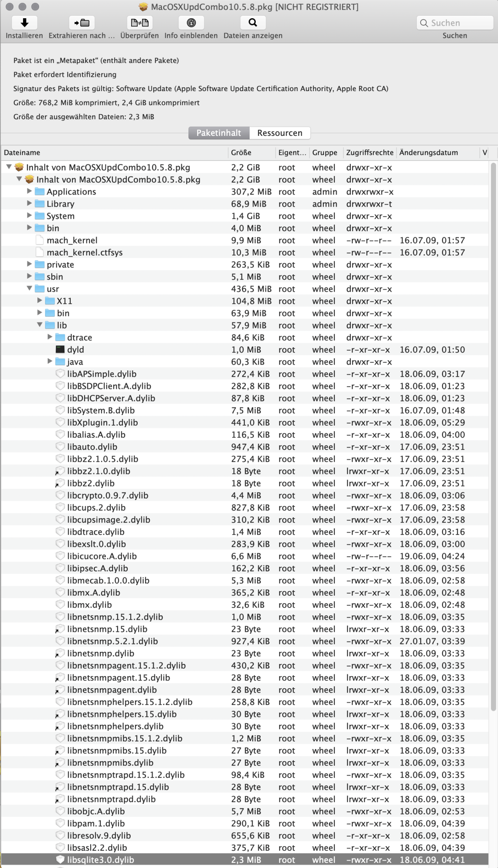The image size is (498, 868).
Task: Click the libAPSimple.dylib file icon
Action: pyautogui.click(x=60, y=374)
